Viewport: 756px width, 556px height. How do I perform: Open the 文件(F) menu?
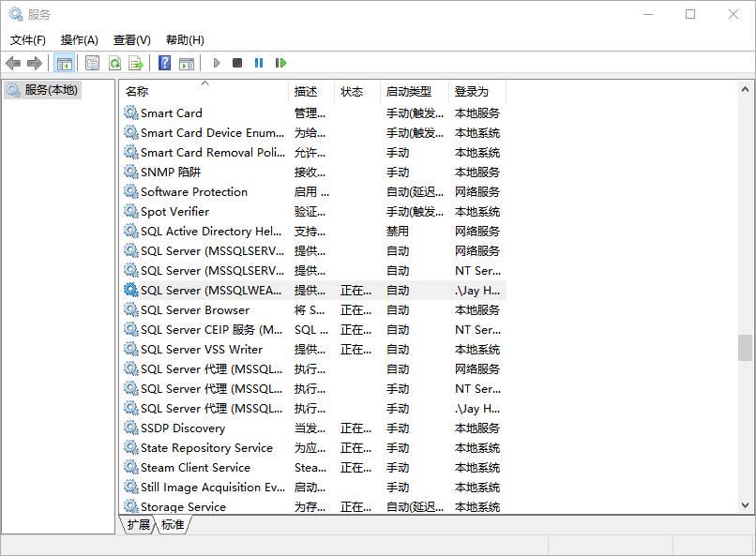click(28, 40)
